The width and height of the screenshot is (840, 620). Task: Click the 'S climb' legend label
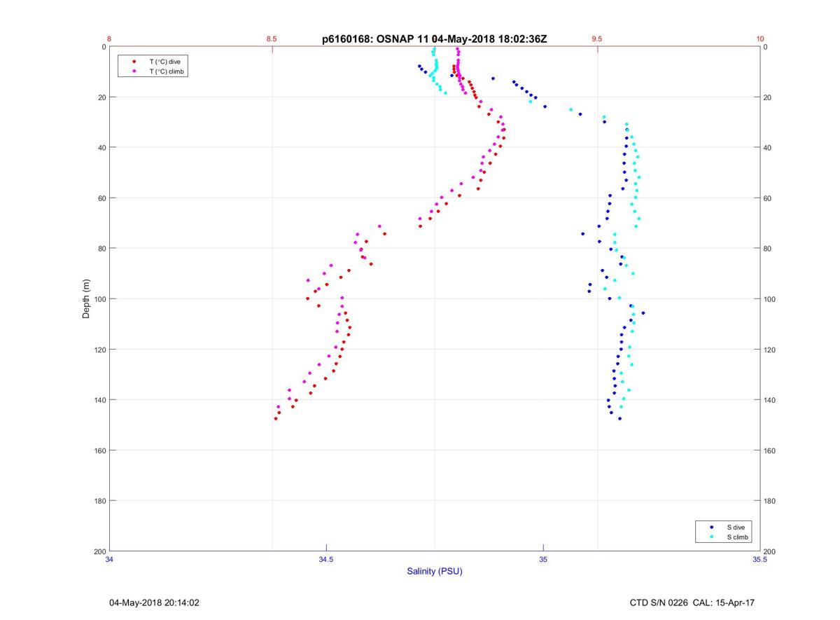(x=737, y=537)
